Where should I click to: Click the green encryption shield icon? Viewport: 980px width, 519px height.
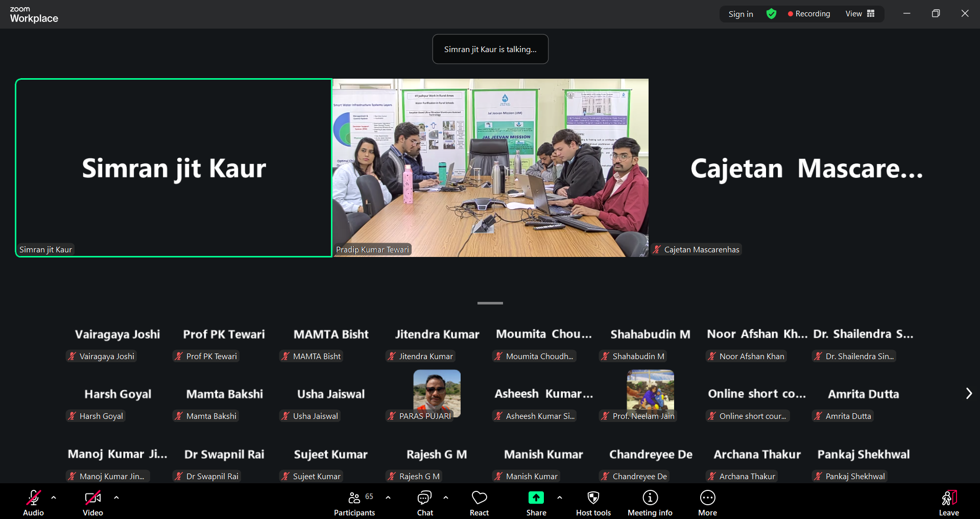771,14
